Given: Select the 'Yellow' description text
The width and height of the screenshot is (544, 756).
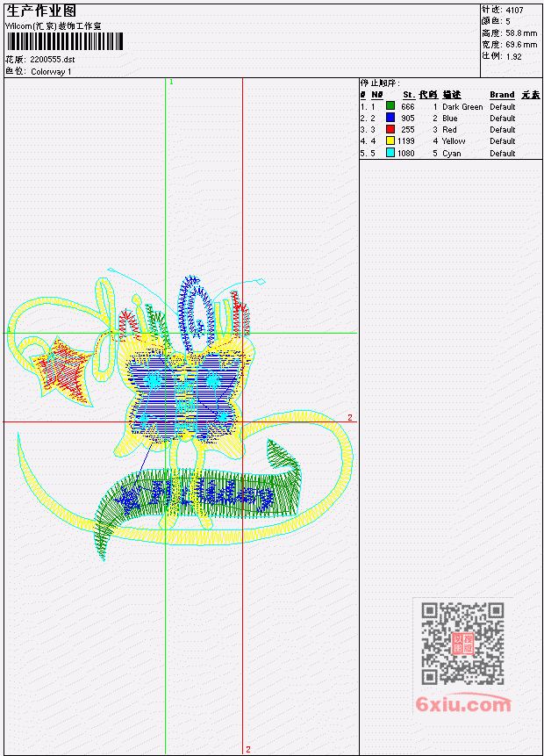Looking at the screenshot, I should [x=454, y=141].
